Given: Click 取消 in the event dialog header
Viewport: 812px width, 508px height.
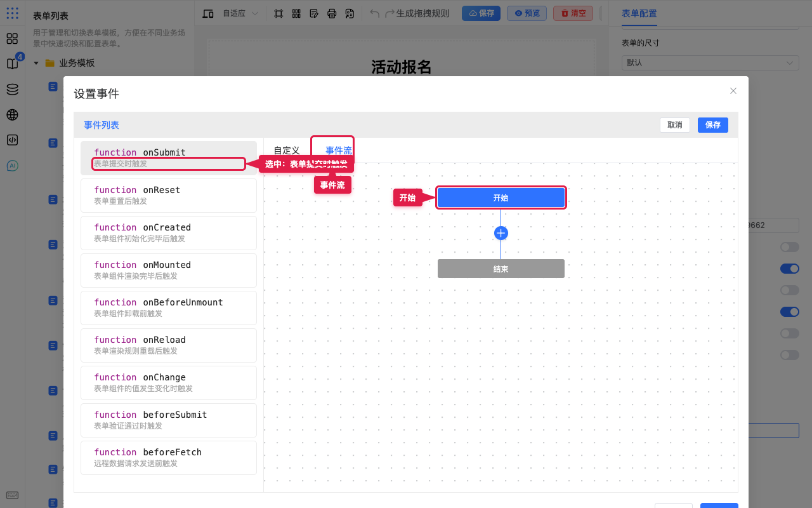Looking at the screenshot, I should point(675,125).
